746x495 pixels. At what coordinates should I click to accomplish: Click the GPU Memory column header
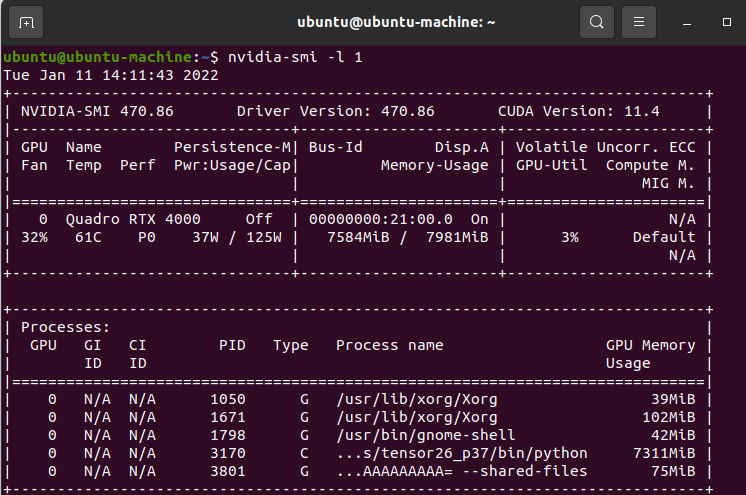[x=650, y=346]
